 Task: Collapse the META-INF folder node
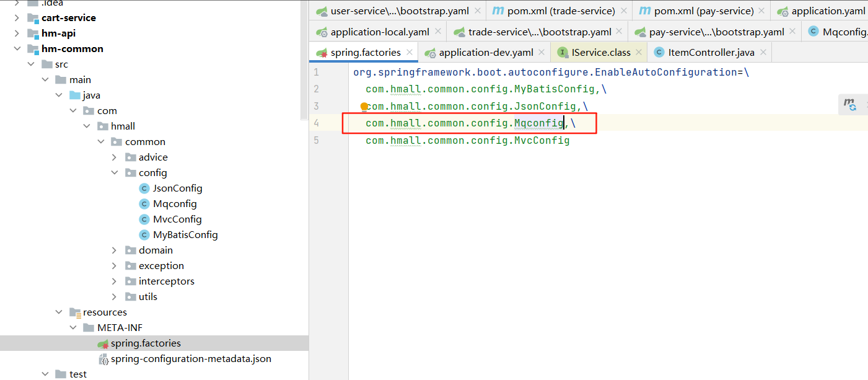coord(73,328)
